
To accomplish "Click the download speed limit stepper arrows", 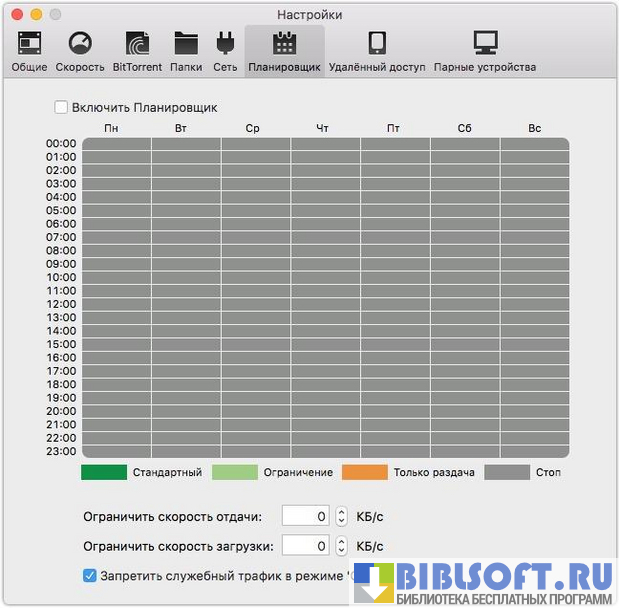I will pos(341,546).
